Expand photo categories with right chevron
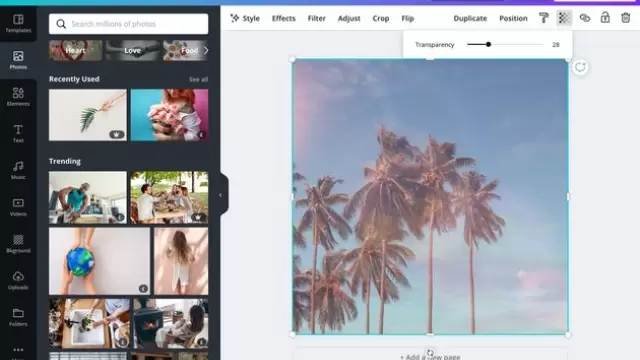Image resolution: width=640 pixels, height=360 pixels. [x=206, y=51]
